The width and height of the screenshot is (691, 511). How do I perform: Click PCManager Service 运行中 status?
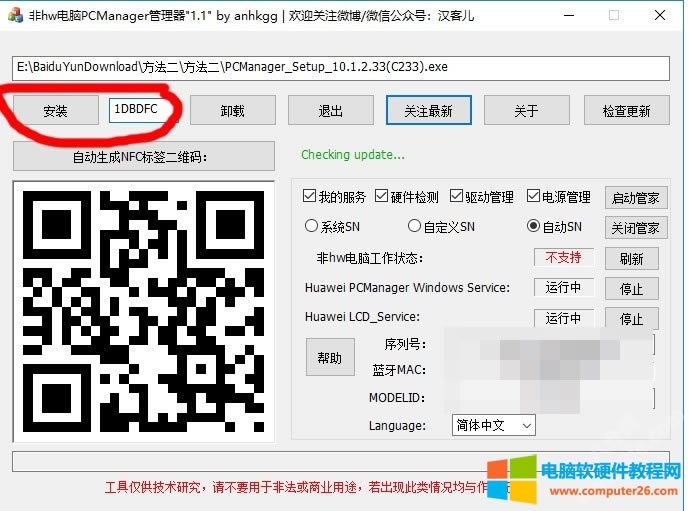pyautogui.click(x=564, y=287)
